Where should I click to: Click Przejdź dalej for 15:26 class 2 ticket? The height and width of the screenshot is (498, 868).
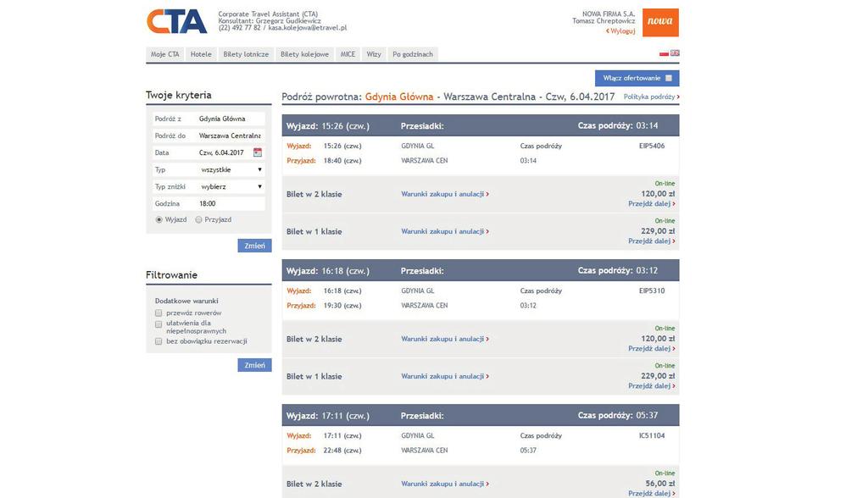651,204
